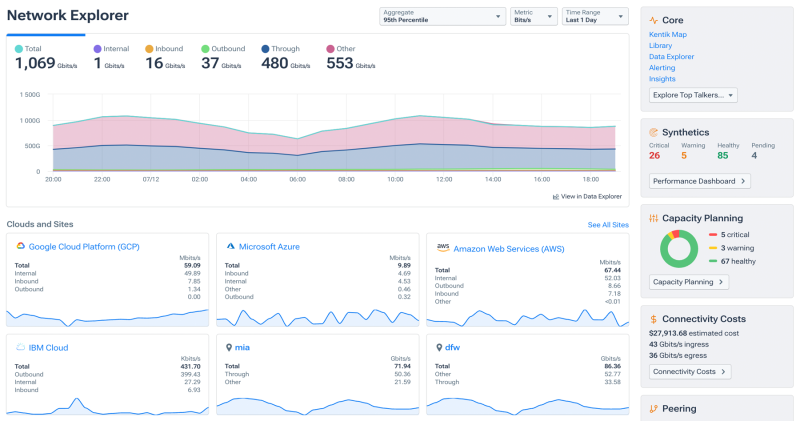Toggle the Through series legend dot

pyautogui.click(x=265, y=49)
